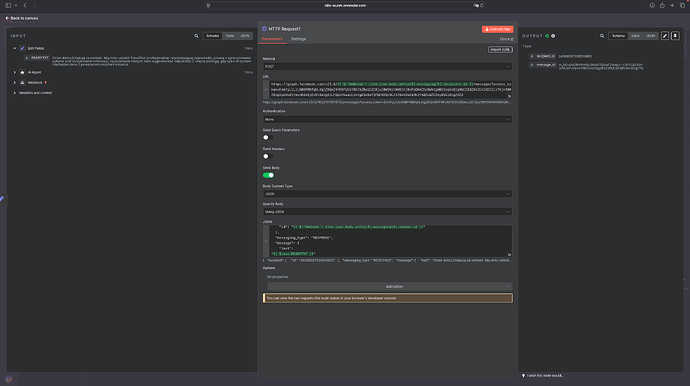Click the AI Agent node icon
This screenshot has width=690, height=386.
click(x=22, y=72)
